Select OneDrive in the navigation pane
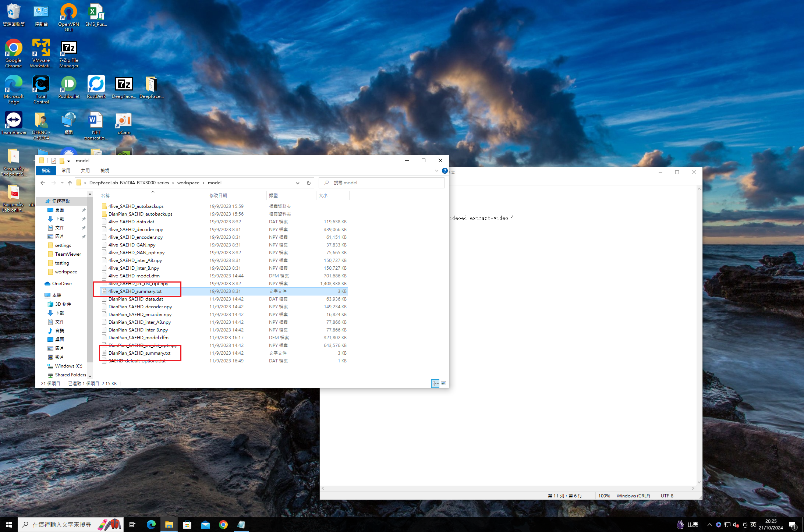Screen dimensions: 804x532 [x=62, y=284]
